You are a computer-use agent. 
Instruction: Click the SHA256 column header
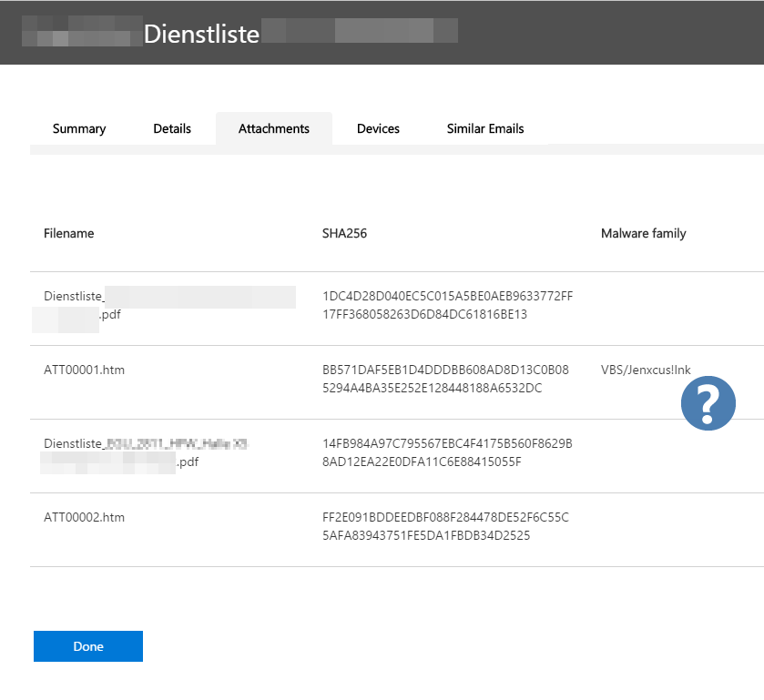(x=344, y=233)
